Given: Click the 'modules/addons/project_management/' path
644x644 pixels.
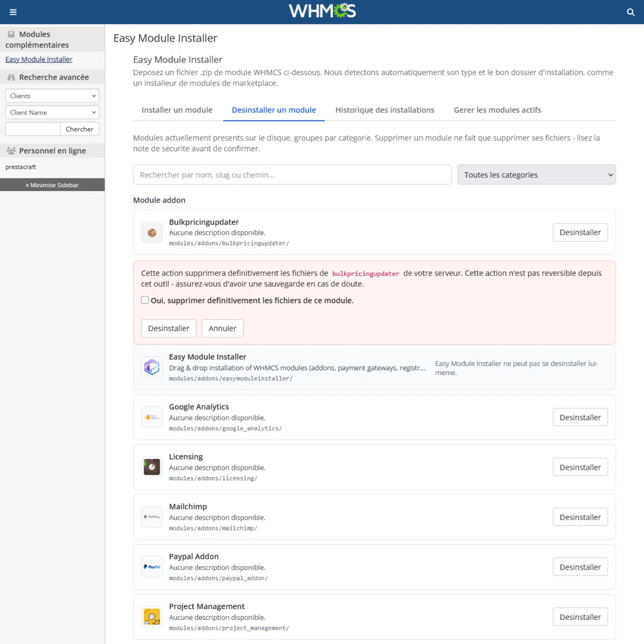Looking at the screenshot, I should tap(229, 628).
